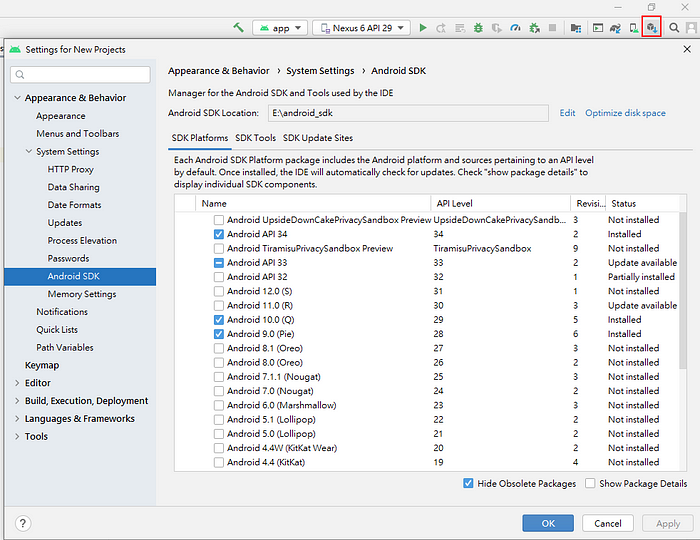
Task: Uncheck the Android 10.0 (Q) checkbox
Action: (x=219, y=320)
